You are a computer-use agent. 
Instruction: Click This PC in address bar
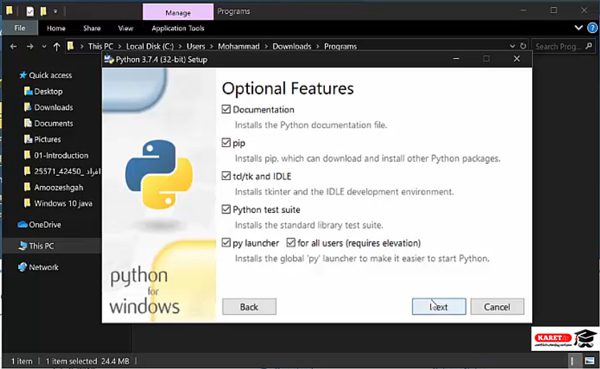point(100,46)
